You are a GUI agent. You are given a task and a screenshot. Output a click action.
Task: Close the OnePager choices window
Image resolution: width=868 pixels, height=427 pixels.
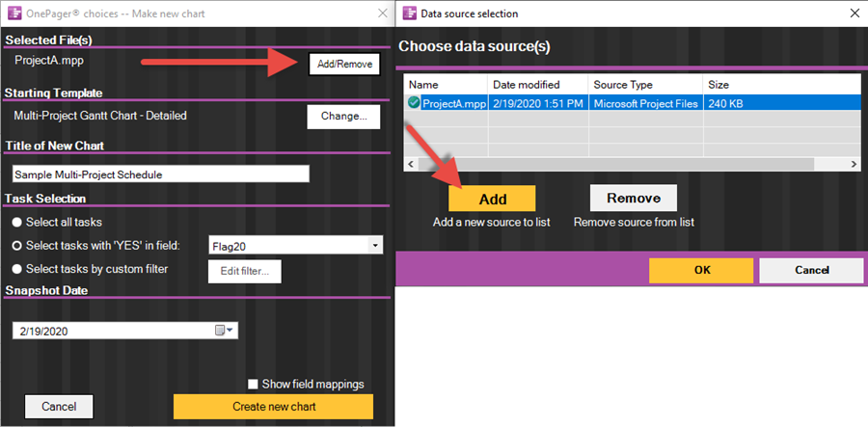coord(383,13)
